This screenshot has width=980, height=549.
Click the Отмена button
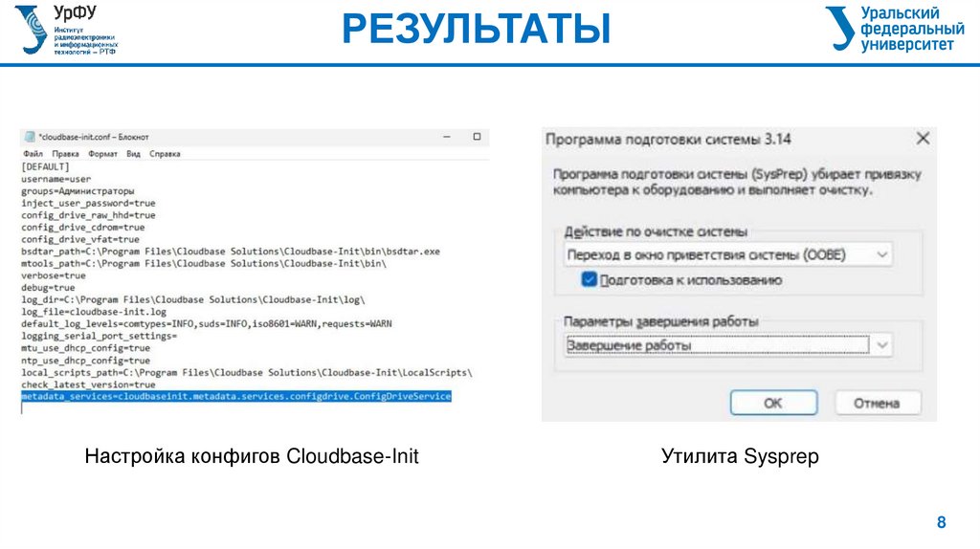click(x=877, y=403)
